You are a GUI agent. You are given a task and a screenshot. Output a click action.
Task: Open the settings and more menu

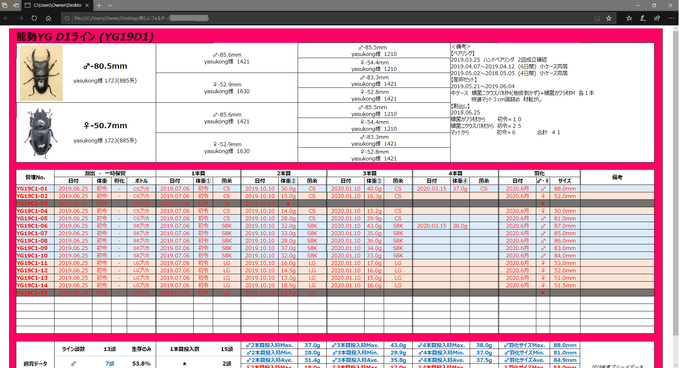(x=671, y=18)
